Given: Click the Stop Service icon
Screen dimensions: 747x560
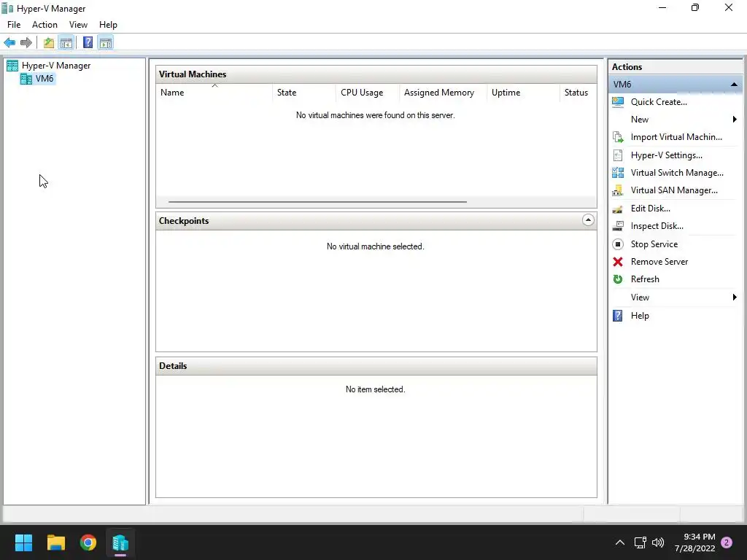Looking at the screenshot, I should tap(618, 244).
